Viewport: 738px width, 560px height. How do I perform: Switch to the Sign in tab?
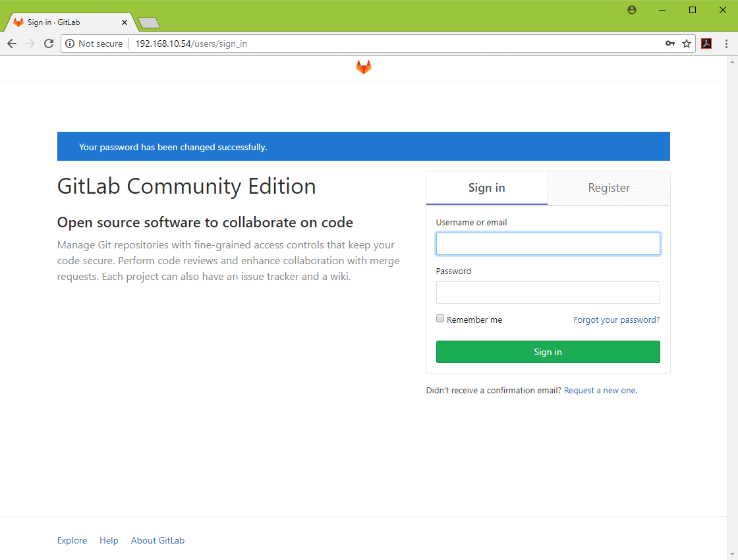tap(487, 188)
